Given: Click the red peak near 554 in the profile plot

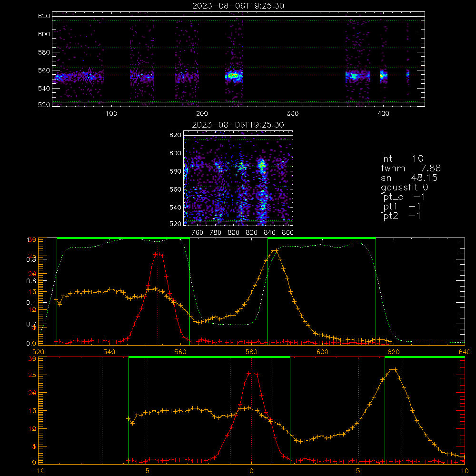Looking at the screenshot, I should (x=158, y=254).
